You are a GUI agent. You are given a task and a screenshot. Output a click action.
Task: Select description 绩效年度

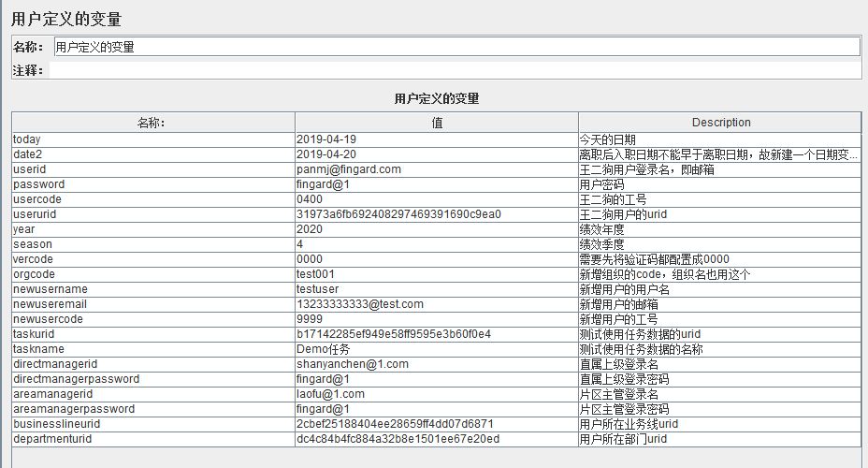[x=720, y=229]
